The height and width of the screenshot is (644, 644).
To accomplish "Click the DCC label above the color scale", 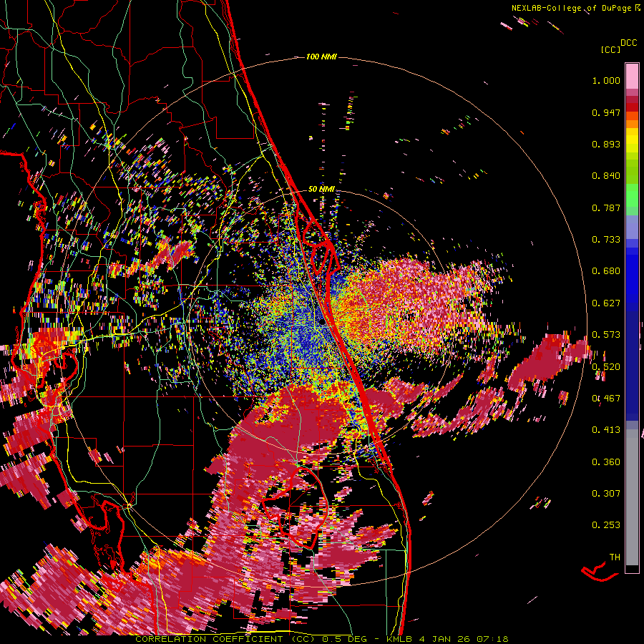I will [x=628, y=43].
